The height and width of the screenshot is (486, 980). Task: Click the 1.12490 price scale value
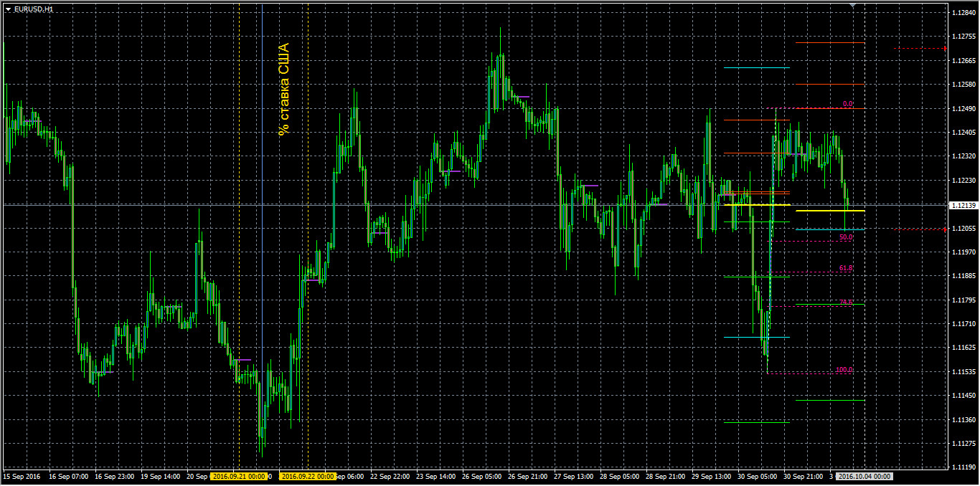click(963, 109)
